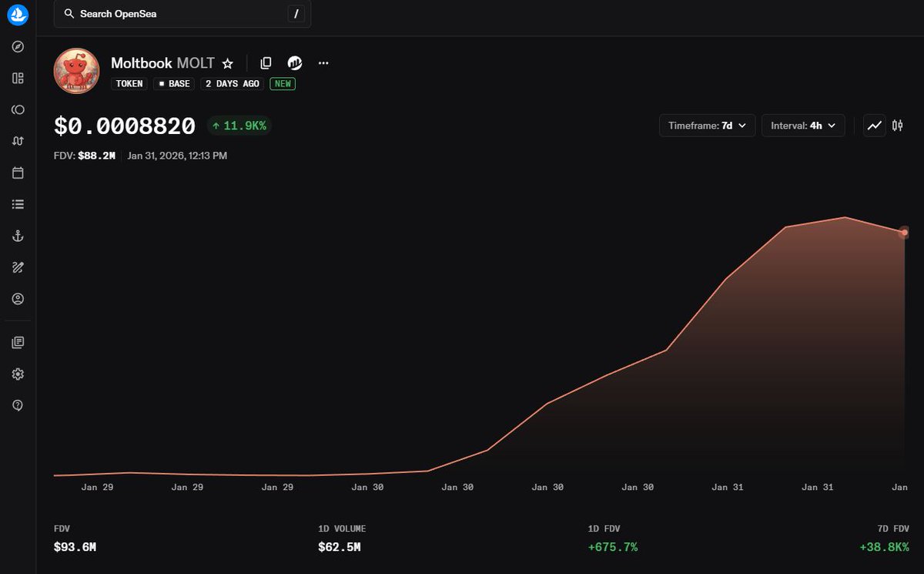924x574 pixels.
Task: Click the 11.9K% price change badge
Action: pos(239,126)
